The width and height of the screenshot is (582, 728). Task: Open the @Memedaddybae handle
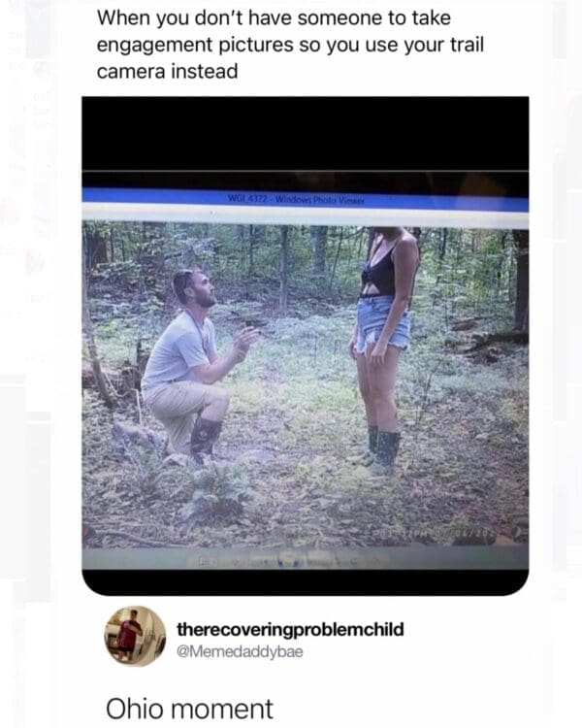240,651
